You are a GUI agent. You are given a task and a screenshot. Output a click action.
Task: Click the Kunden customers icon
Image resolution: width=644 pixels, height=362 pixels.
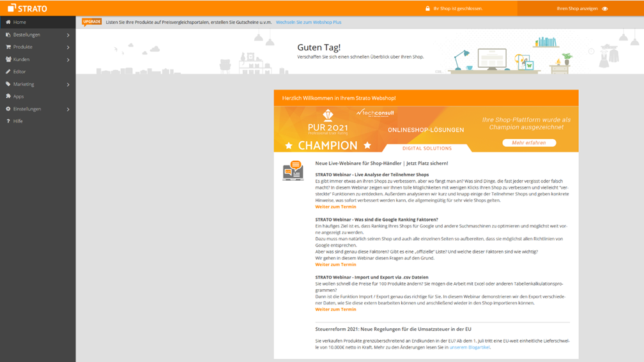coord(8,59)
